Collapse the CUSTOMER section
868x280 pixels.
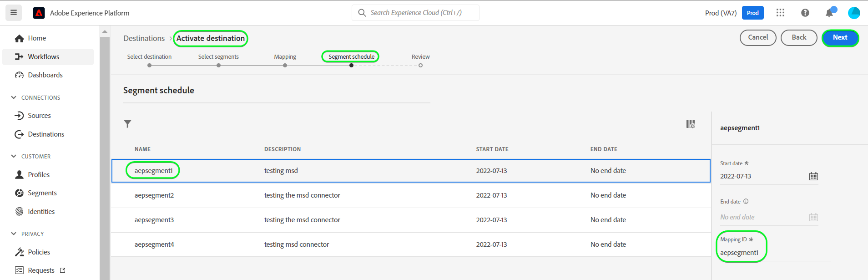pos(14,156)
